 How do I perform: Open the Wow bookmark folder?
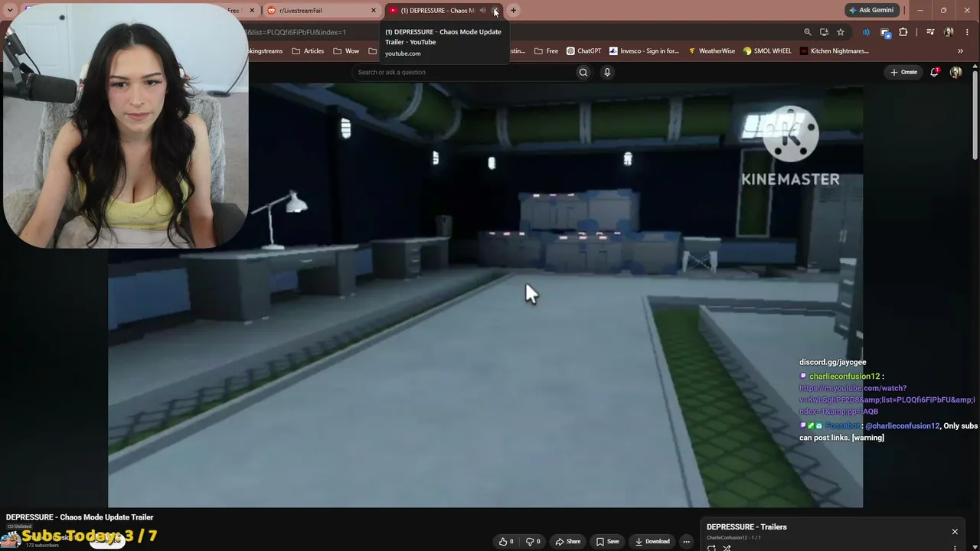pyautogui.click(x=346, y=51)
